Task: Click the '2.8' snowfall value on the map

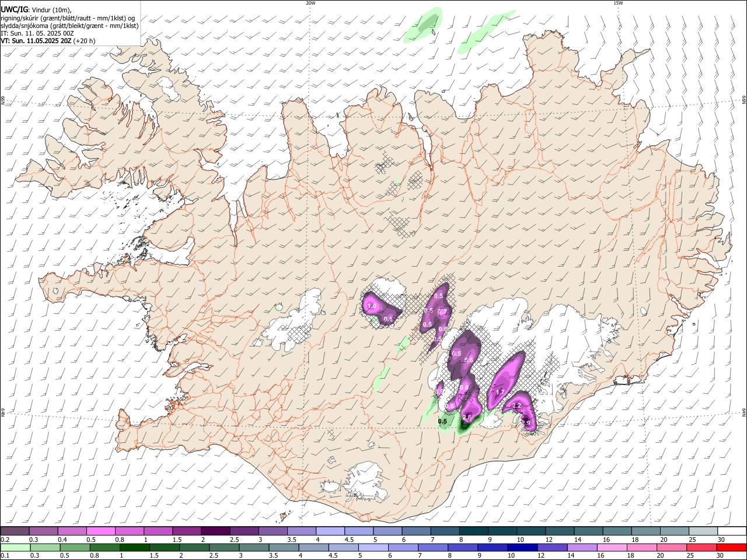Action: pos(467,417)
